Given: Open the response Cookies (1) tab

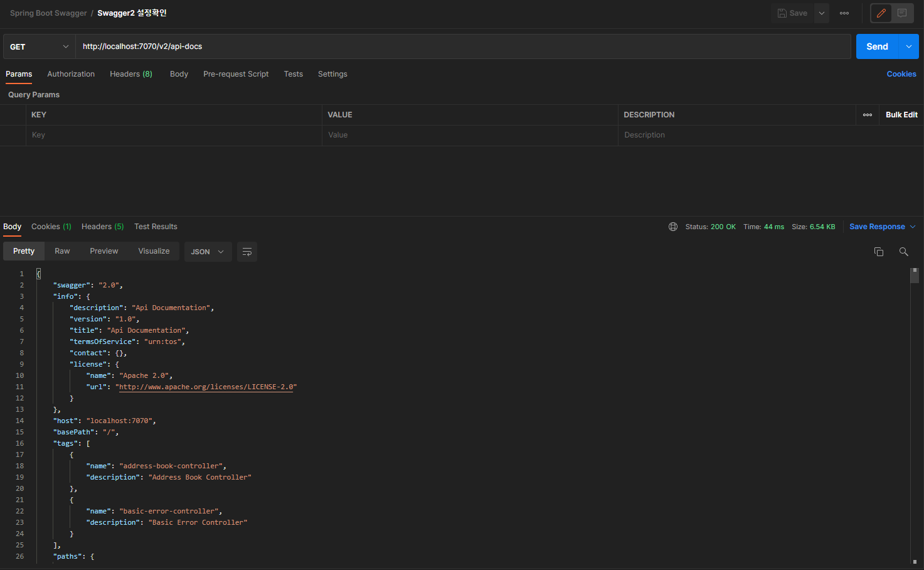Looking at the screenshot, I should 51,227.
